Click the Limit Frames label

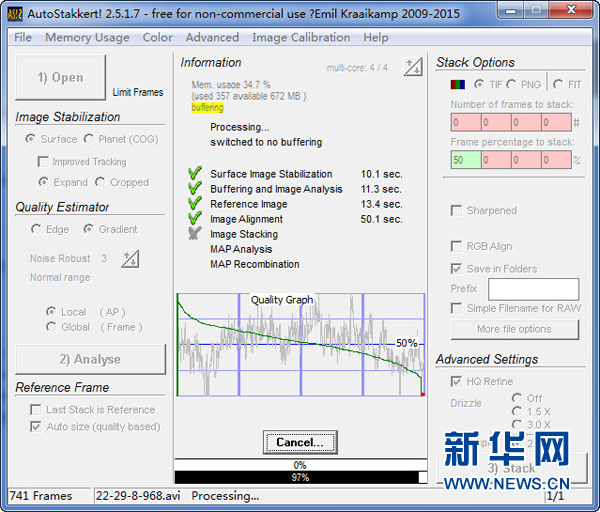[x=138, y=92]
